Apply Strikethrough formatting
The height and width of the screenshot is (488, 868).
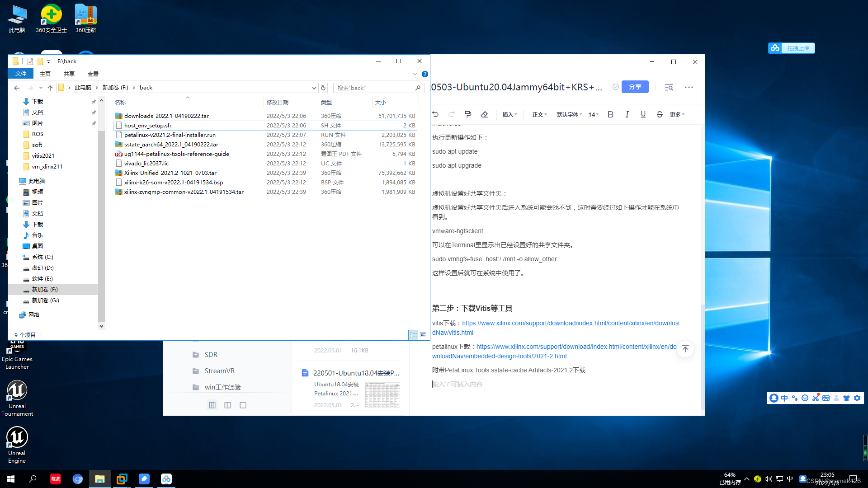tap(660, 114)
